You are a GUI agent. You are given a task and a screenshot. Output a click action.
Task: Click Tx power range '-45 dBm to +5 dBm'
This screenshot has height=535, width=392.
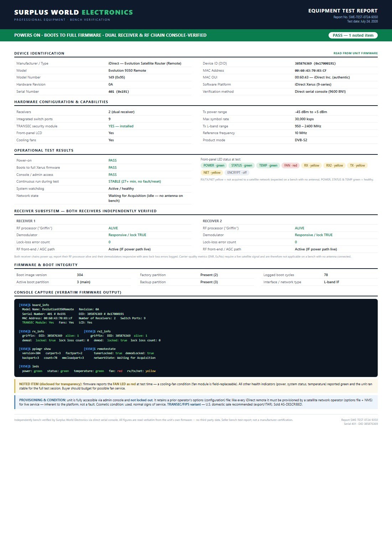coord(311,112)
